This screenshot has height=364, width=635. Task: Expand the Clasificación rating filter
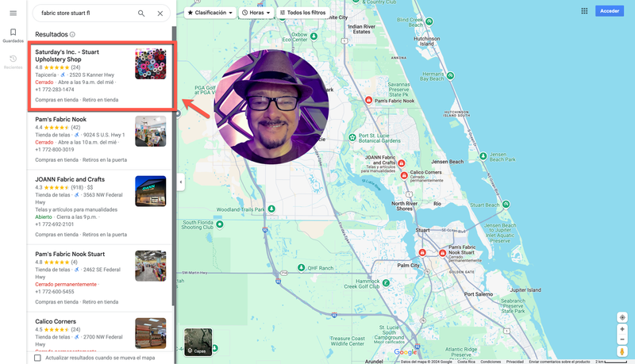click(210, 13)
